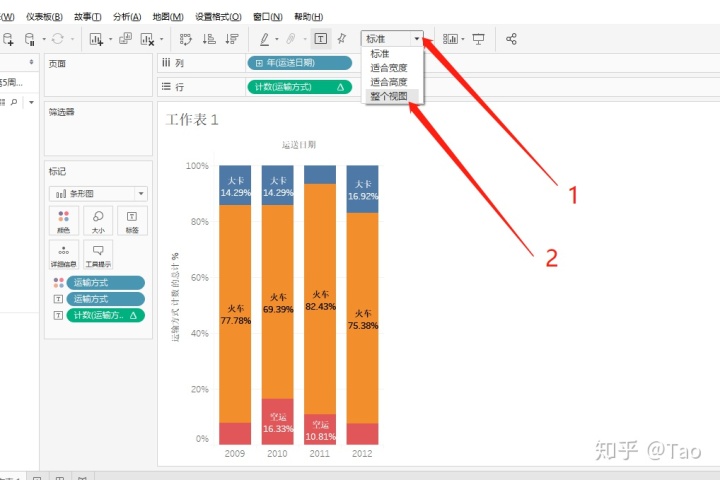Click the 页面 pages shelf
This screenshot has width=720, height=480.
coord(98,75)
